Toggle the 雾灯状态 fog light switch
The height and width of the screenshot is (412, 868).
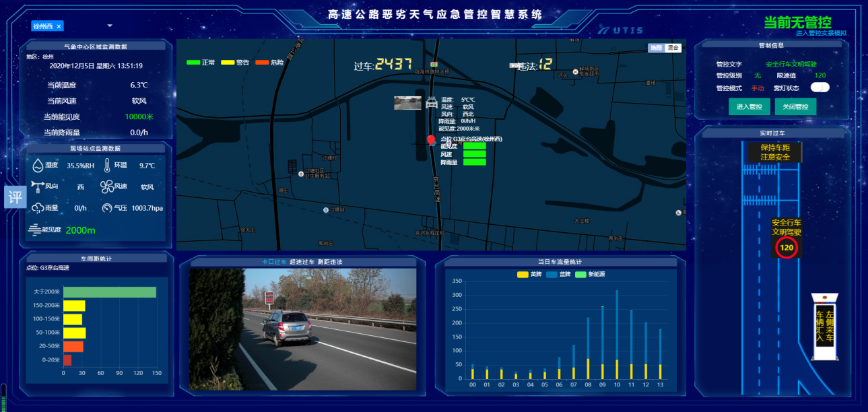tap(820, 88)
